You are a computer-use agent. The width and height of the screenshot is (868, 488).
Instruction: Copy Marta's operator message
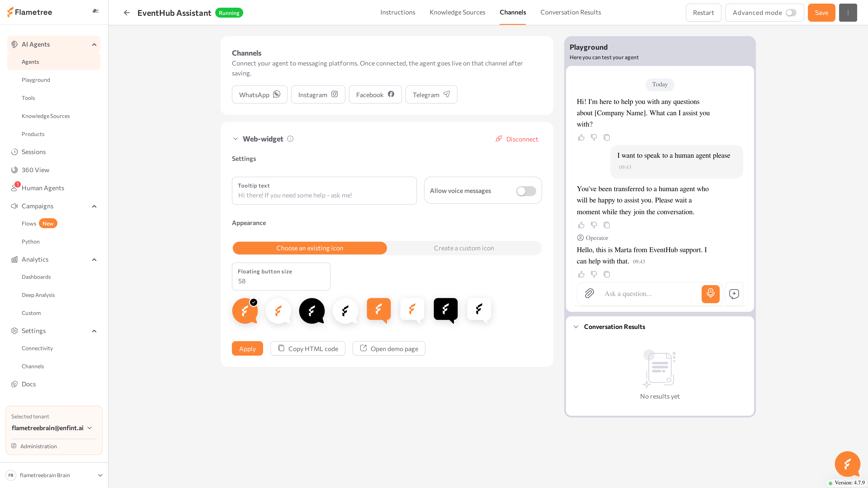[x=606, y=274]
